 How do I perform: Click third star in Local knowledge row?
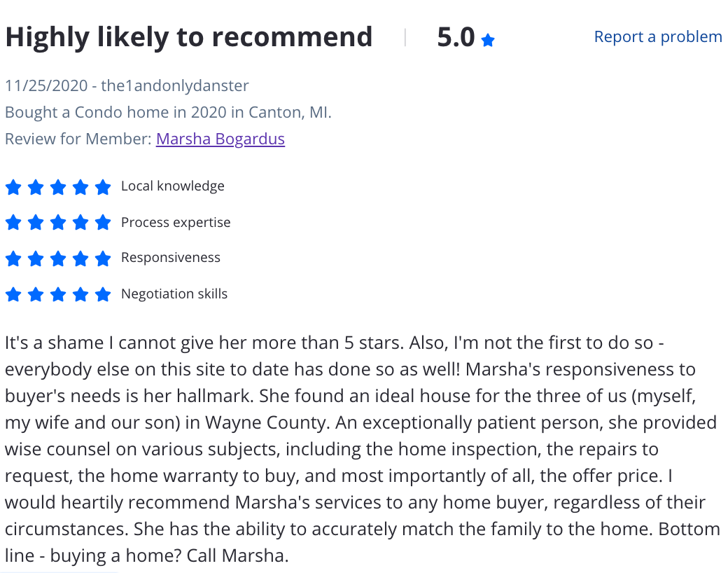[58, 187]
